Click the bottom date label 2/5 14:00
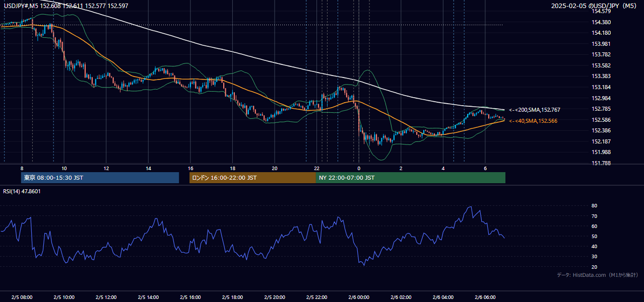644x302 pixels. click(148, 297)
